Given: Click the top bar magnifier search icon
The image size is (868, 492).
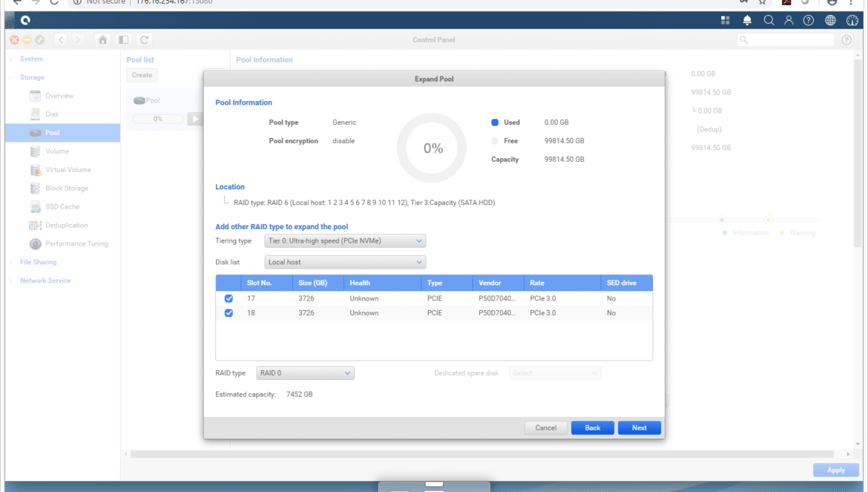Looking at the screenshot, I should click(x=769, y=21).
